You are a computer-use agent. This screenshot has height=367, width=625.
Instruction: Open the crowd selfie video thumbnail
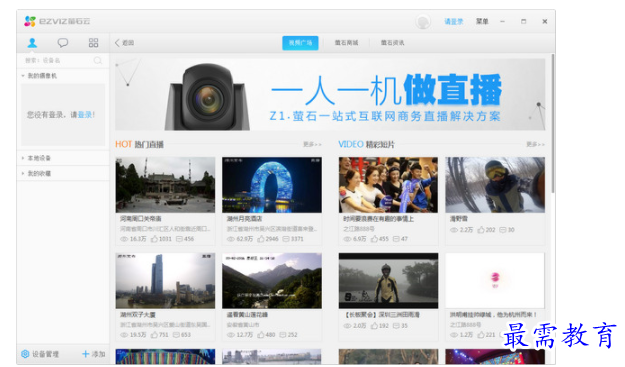click(388, 185)
